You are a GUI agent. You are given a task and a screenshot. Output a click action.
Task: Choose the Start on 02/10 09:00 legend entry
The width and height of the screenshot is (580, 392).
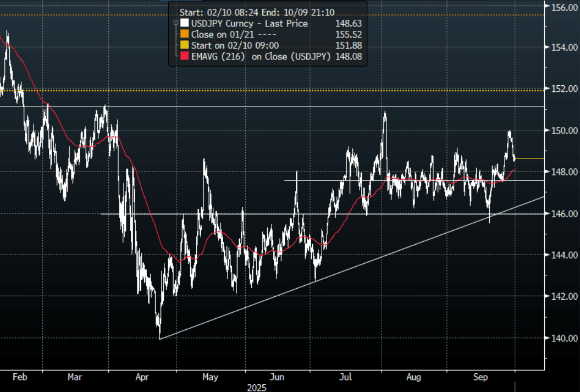coord(235,45)
